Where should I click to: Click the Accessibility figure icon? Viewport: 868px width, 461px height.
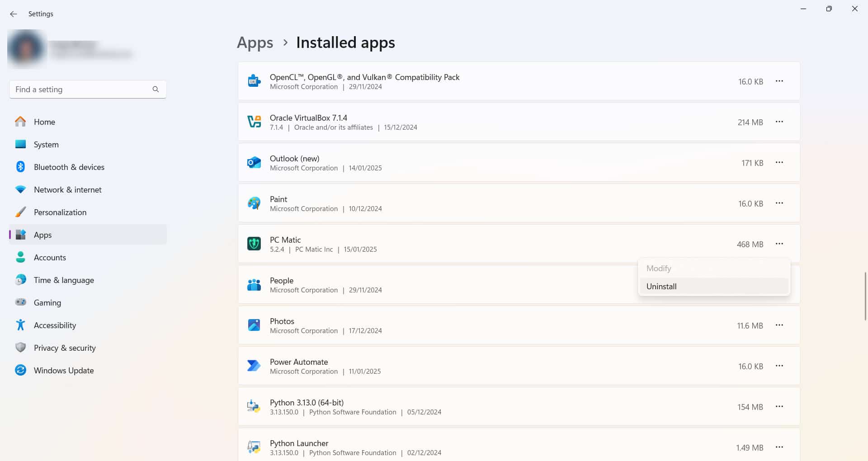pyautogui.click(x=20, y=325)
